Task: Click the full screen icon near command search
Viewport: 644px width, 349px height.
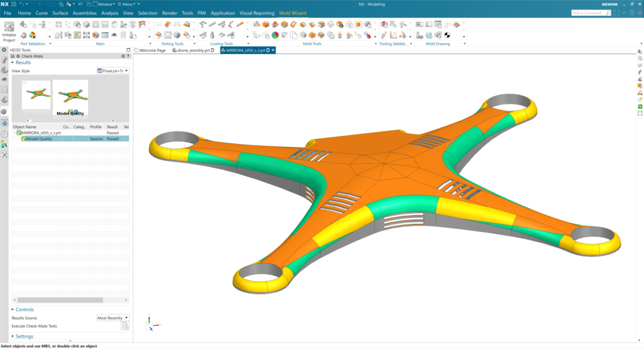Action: (616, 13)
